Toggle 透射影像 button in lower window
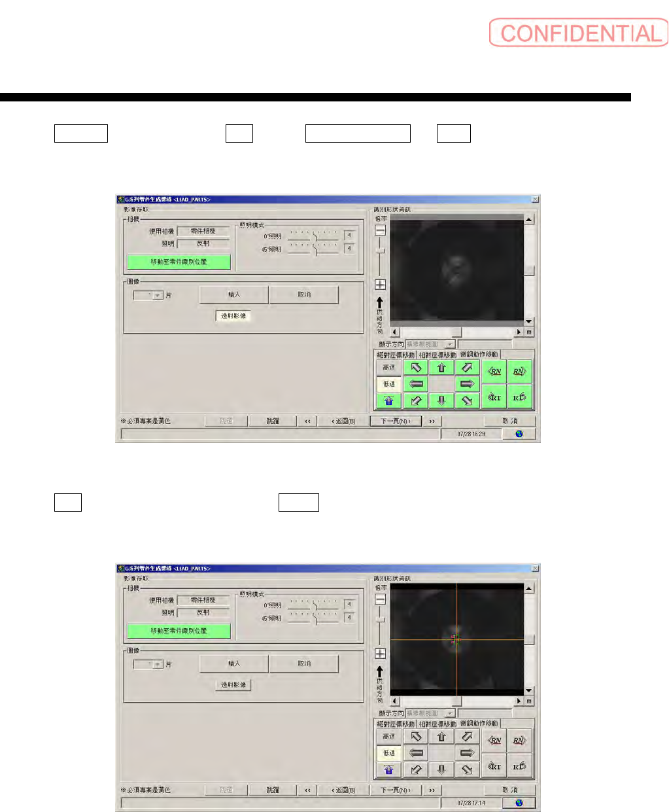Screen dimensions: 669x812 233,685
